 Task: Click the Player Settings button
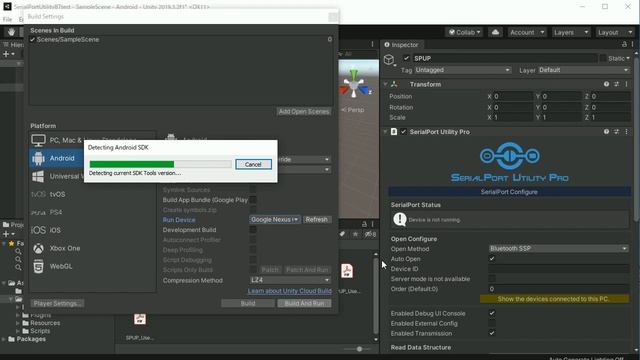point(57,303)
